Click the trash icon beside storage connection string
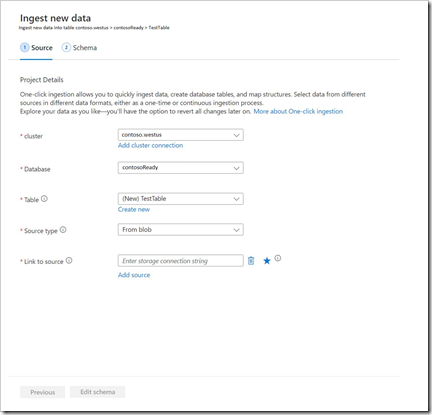Image resolution: width=432 pixels, height=415 pixels. 251,261
